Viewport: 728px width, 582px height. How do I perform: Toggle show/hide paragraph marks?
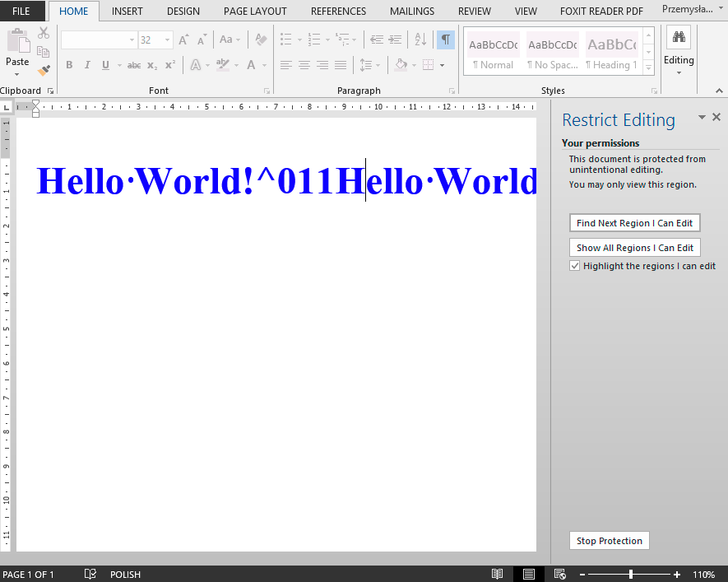[x=445, y=39]
